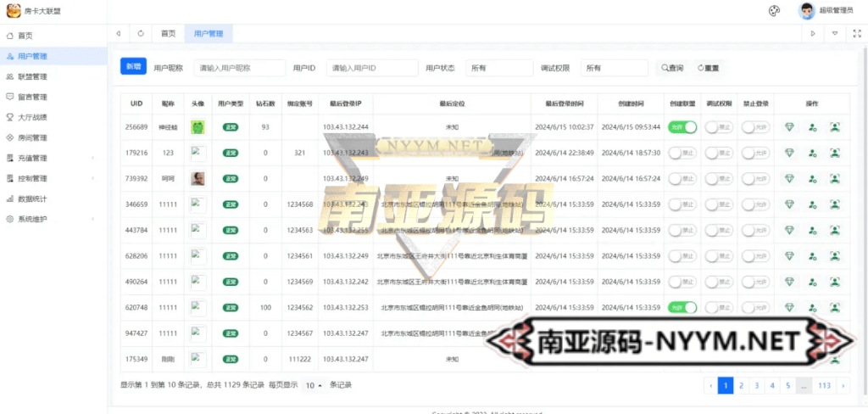Click the 用户ID input field
Screen dimensions: 868x414
(372, 68)
